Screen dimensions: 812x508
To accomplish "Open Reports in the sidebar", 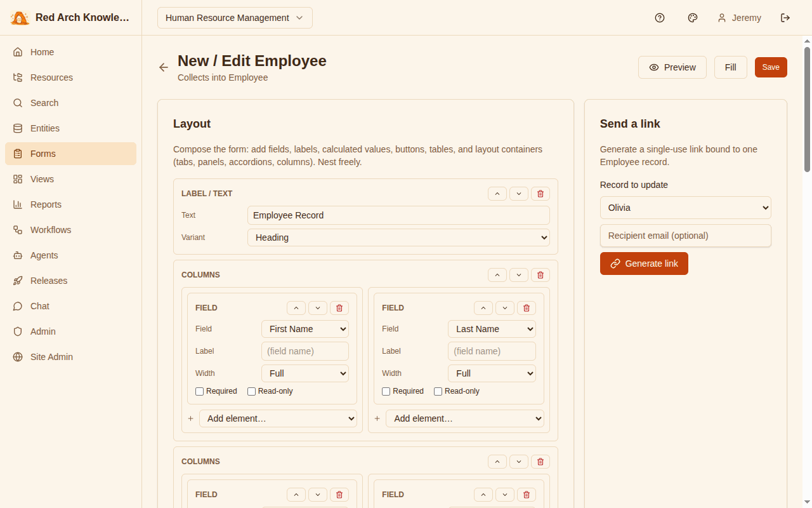I will pyautogui.click(x=70, y=204).
